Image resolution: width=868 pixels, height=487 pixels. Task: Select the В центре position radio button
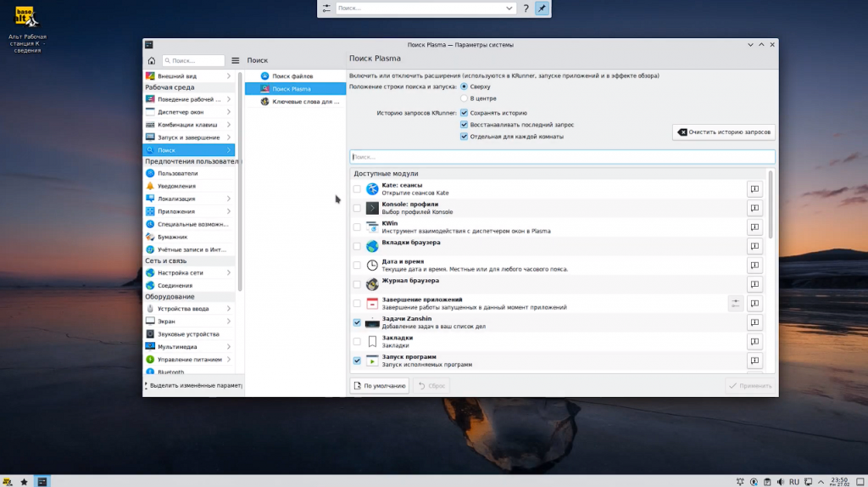click(464, 98)
